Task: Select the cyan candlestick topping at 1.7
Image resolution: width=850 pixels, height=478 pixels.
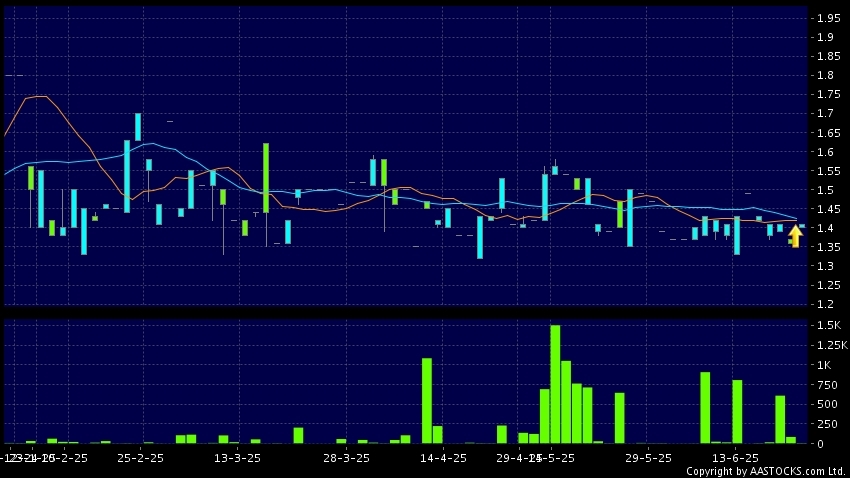Action: (x=138, y=127)
